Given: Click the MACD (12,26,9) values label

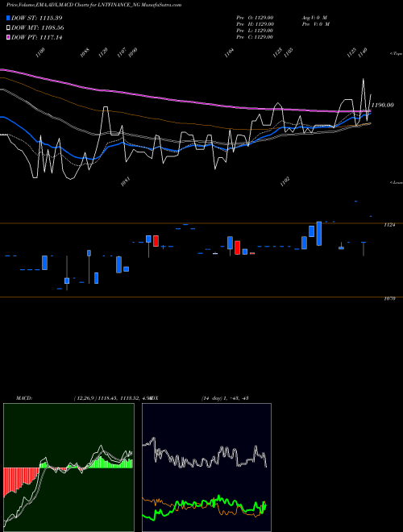Looking at the screenshot, I should click(113, 398).
